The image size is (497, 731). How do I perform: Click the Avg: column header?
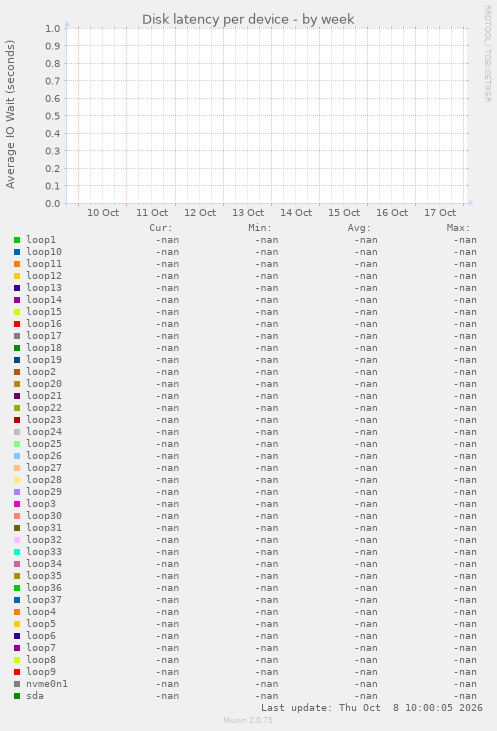359,228
